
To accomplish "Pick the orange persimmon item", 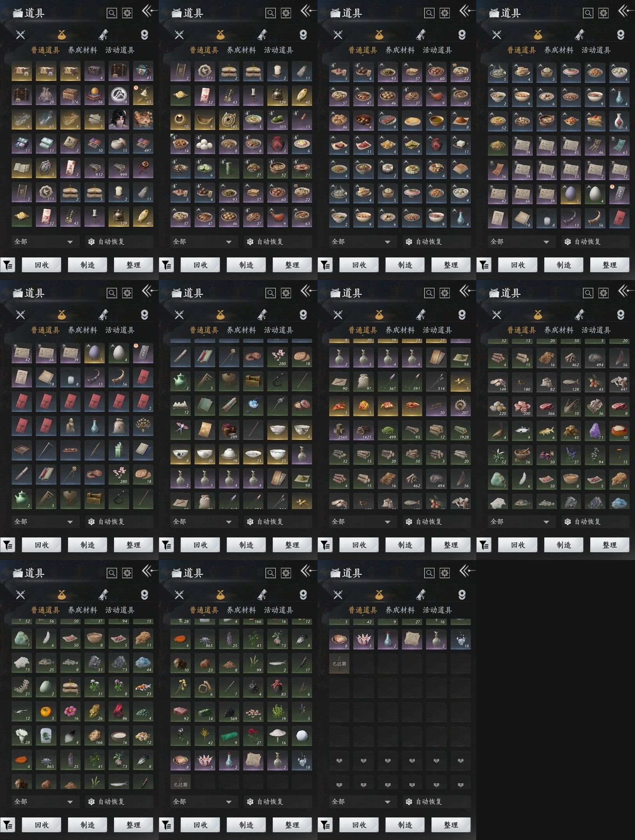I will tap(46, 712).
